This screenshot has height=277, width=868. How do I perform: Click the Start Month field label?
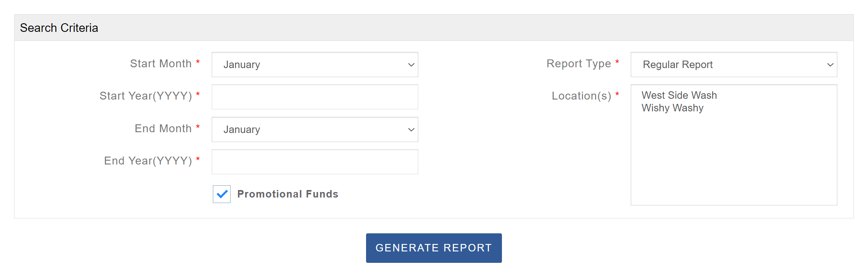coord(161,64)
